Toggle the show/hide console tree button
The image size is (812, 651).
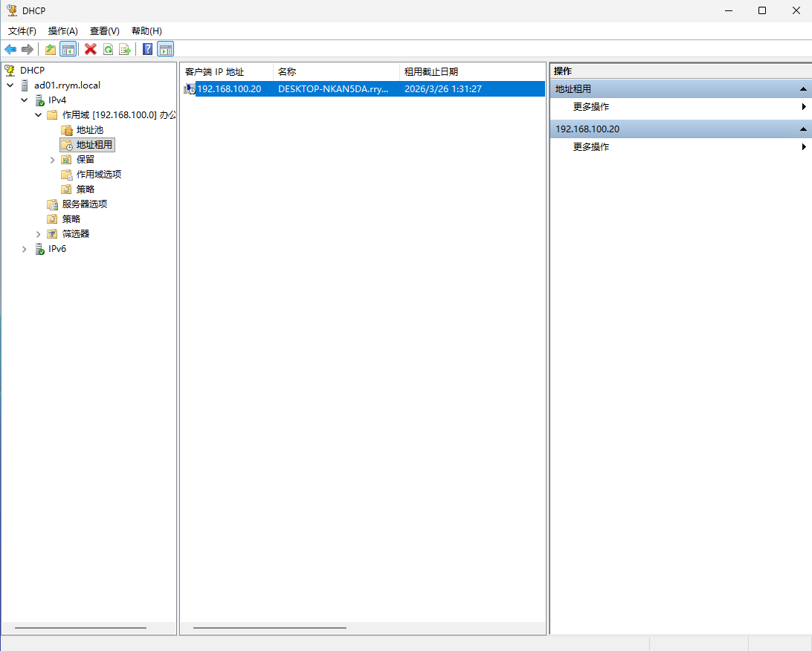tap(68, 49)
